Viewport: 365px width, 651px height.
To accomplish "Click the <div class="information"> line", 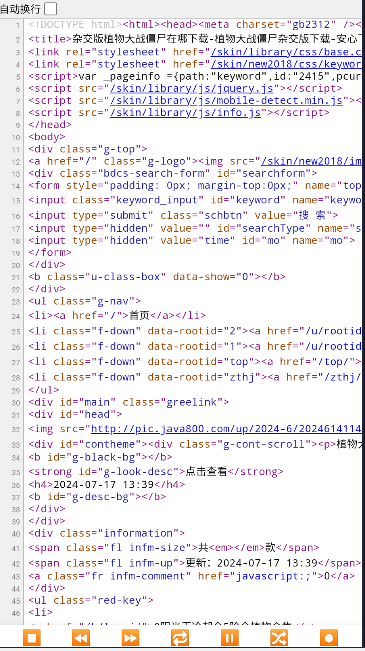I will 107,533.
